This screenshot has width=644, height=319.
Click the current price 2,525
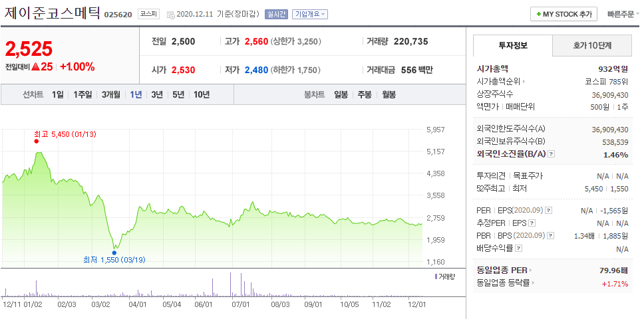29,49
